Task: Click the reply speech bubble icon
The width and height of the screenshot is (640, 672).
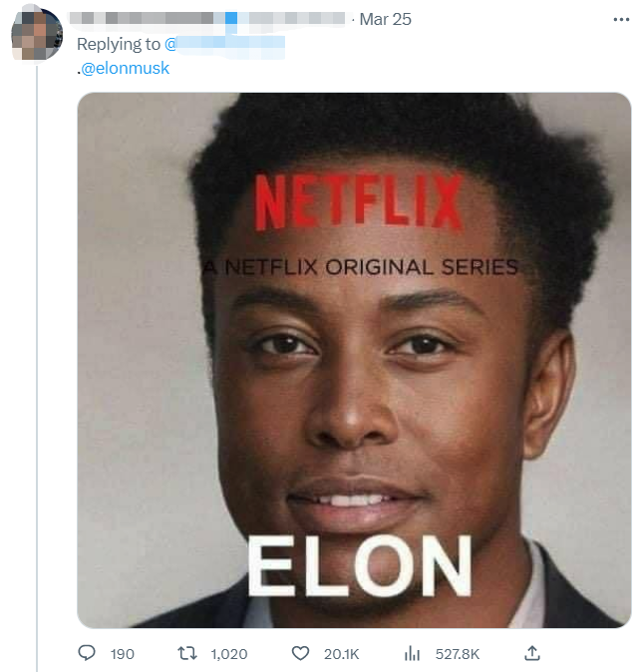Action: pyautogui.click(x=87, y=653)
